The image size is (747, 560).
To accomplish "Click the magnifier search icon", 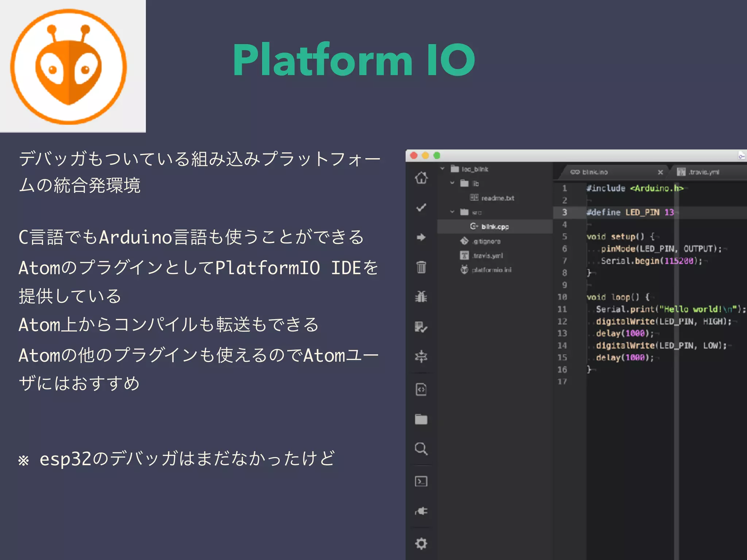I will pyautogui.click(x=421, y=448).
